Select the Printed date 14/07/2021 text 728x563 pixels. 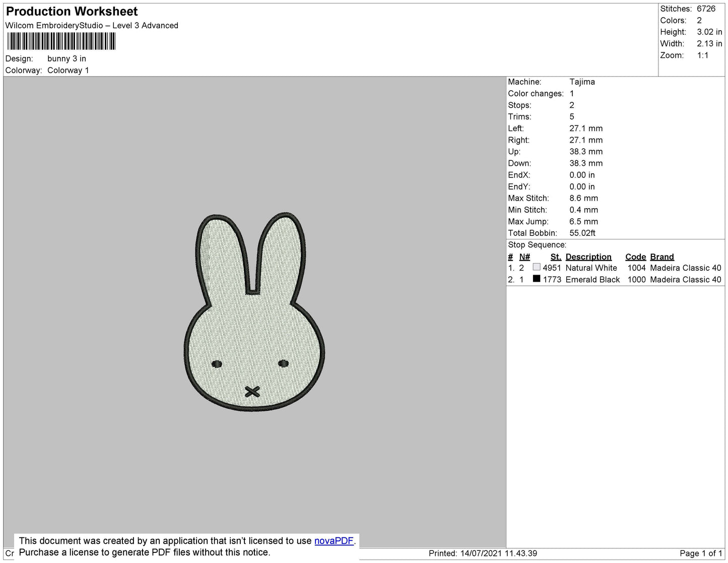tap(483, 553)
